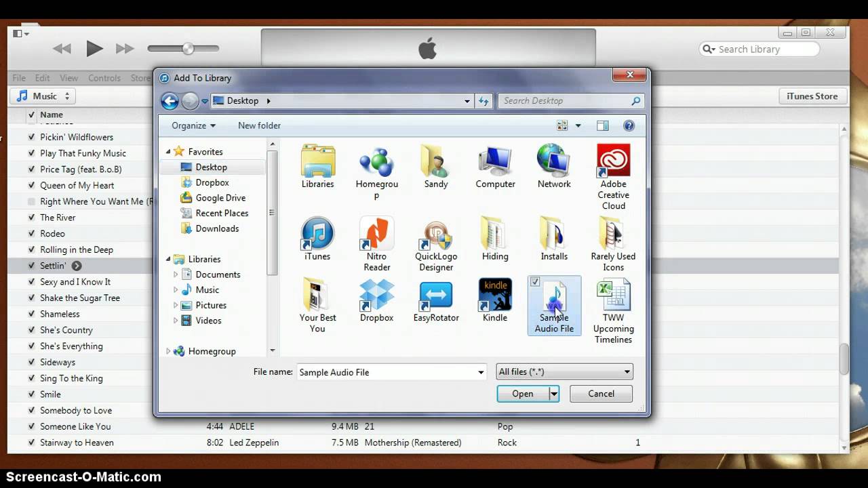
Task: Play the current track in iTunes
Action: pyautogui.click(x=94, y=49)
